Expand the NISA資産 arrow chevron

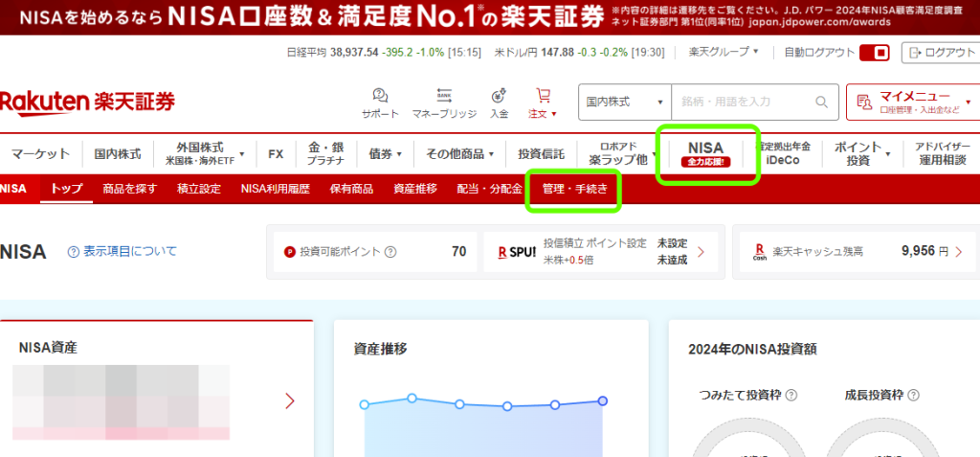[x=290, y=400]
